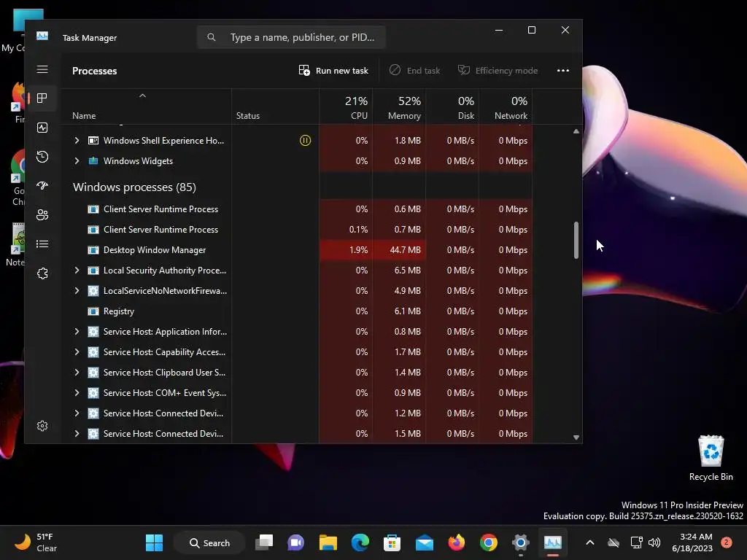Sort processes by the Status column

[x=275, y=106]
